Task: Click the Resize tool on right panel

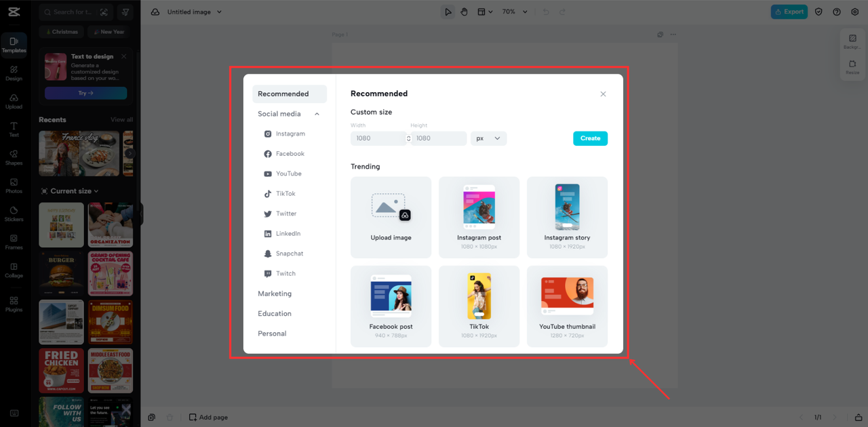Action: click(852, 67)
